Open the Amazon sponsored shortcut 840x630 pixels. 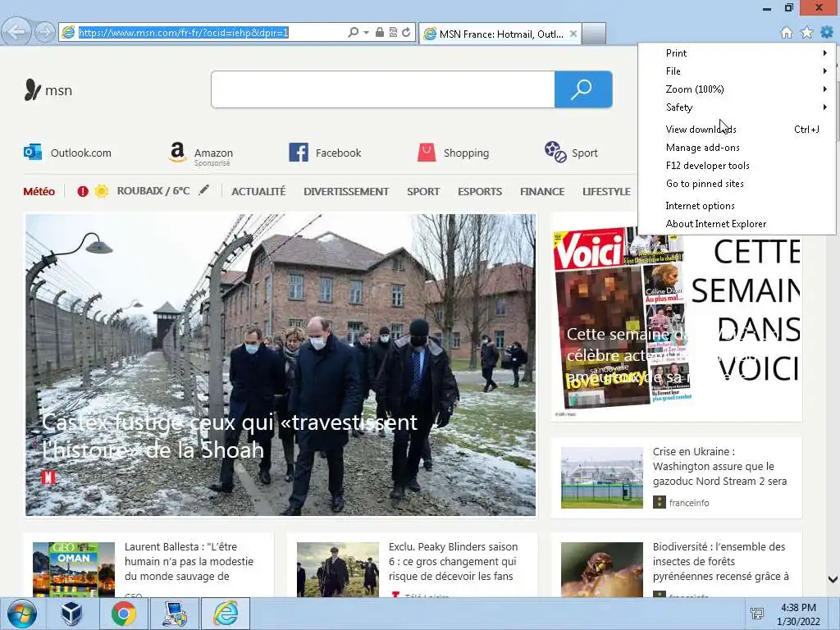click(x=200, y=154)
